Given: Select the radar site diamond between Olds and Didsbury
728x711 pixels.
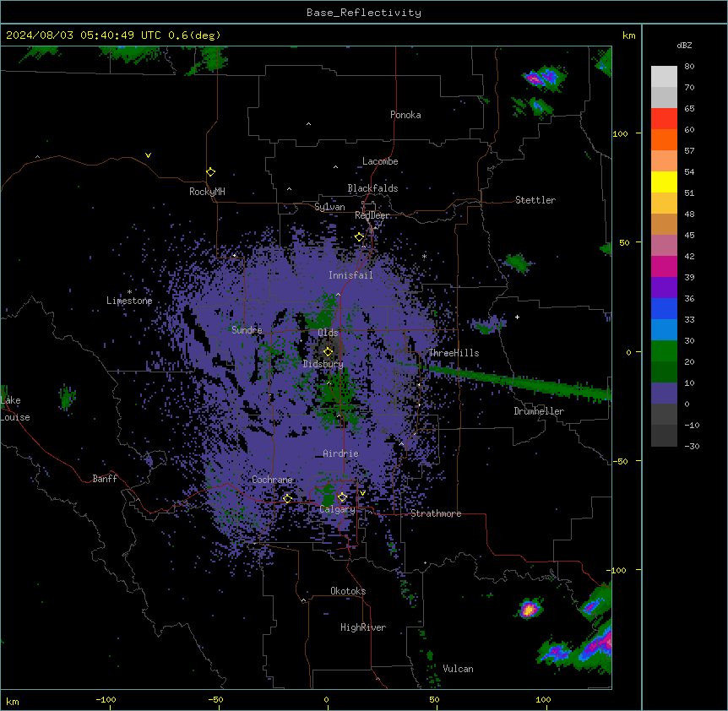Looking at the screenshot, I should pyautogui.click(x=328, y=352).
